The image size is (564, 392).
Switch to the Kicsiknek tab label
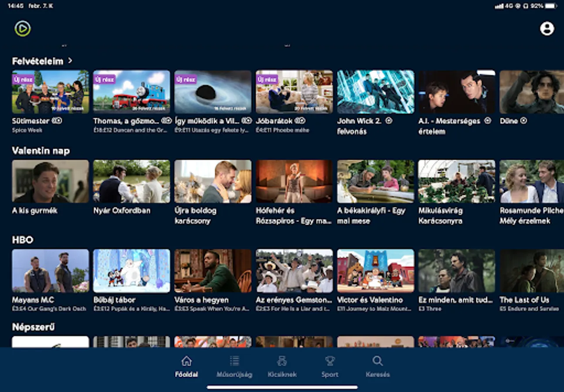click(282, 375)
